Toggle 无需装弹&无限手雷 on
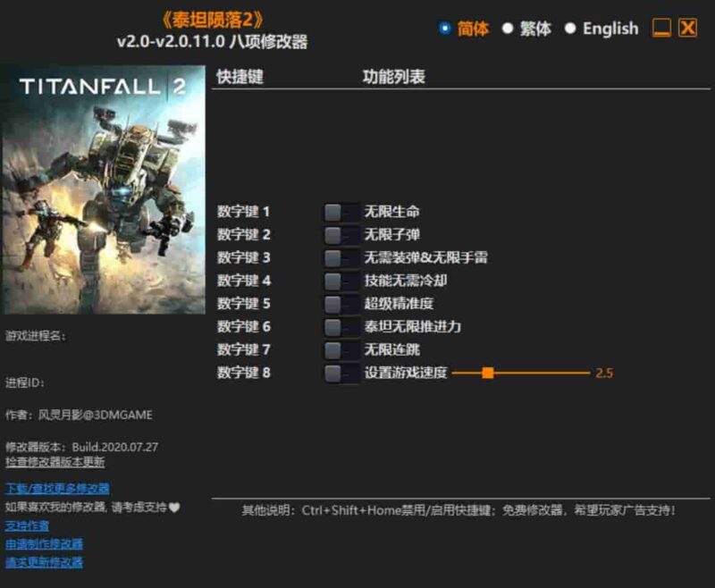The height and width of the screenshot is (588, 715). click(x=335, y=258)
